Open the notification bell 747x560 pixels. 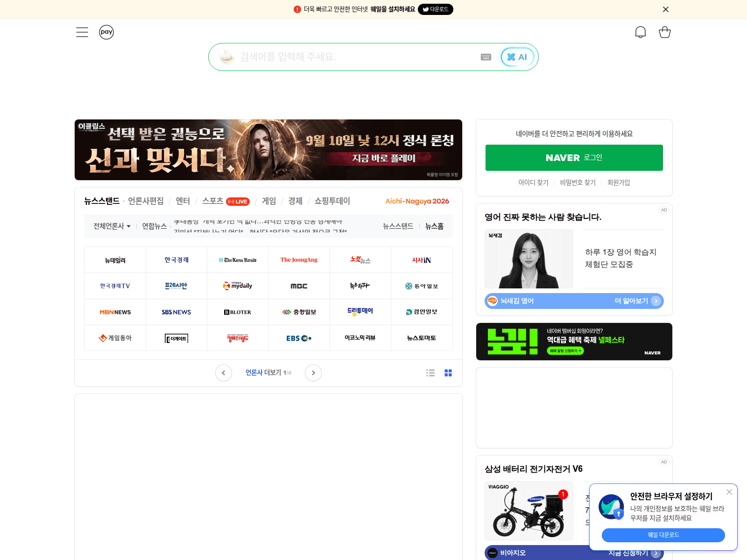tap(641, 32)
